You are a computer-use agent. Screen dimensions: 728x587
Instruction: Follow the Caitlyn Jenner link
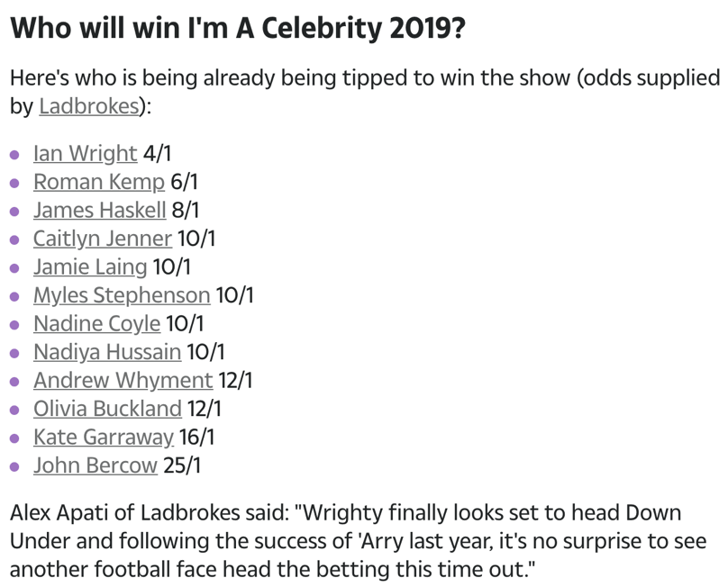[x=103, y=239]
